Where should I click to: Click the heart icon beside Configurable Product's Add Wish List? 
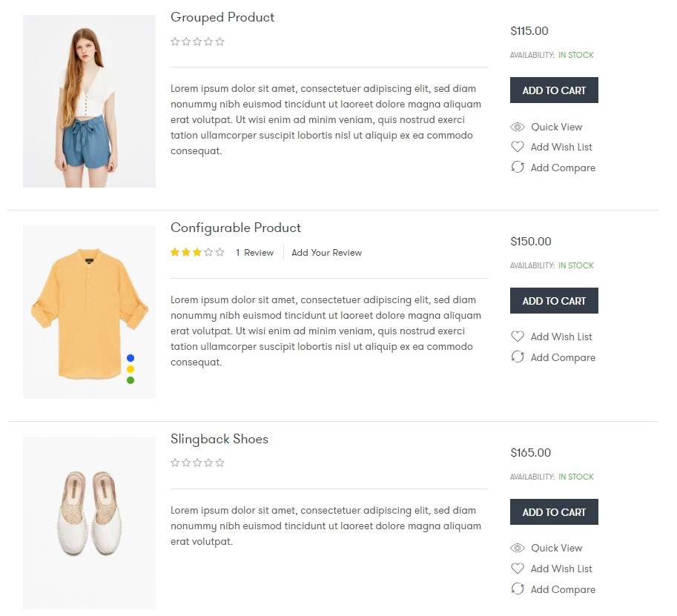click(518, 337)
